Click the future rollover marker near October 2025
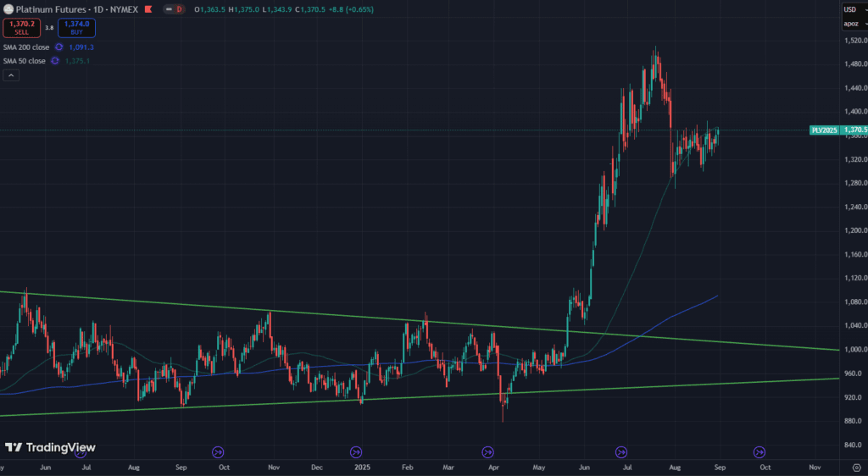868x476 pixels. [x=759, y=452]
